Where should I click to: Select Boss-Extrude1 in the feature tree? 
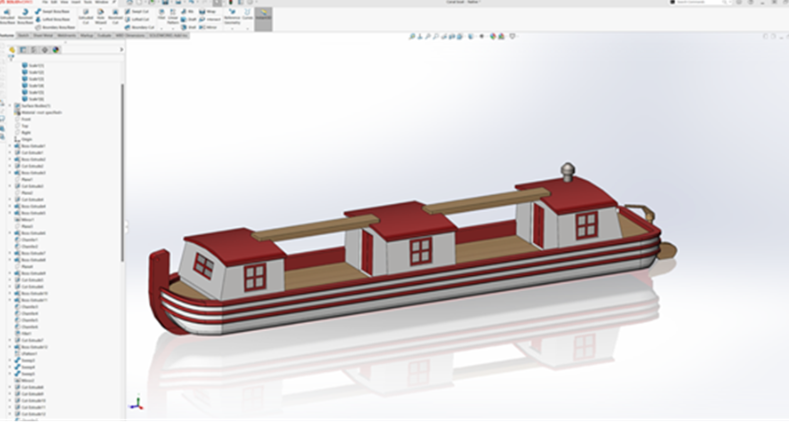pyautogui.click(x=33, y=146)
